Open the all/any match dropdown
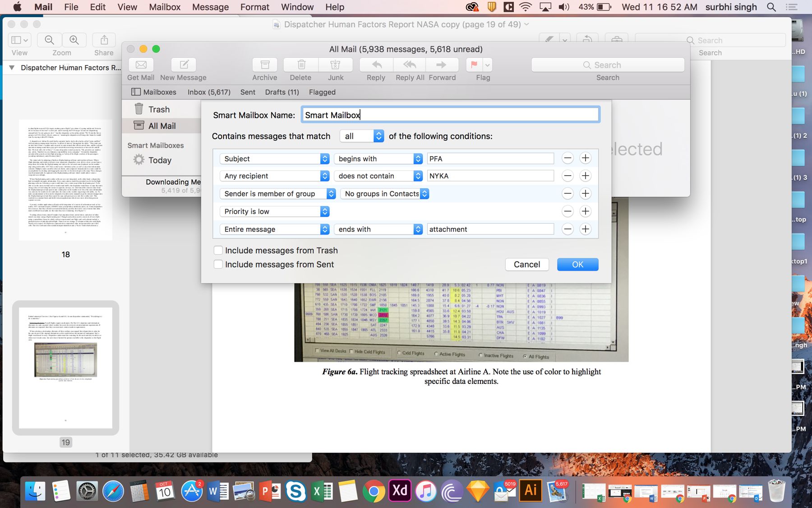The image size is (812, 508). click(x=362, y=136)
